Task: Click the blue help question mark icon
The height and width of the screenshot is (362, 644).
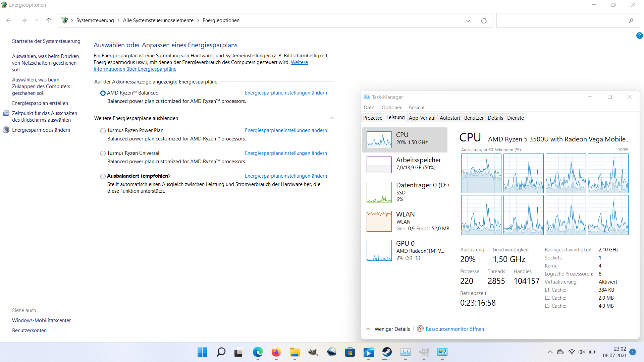Action: pos(639,36)
